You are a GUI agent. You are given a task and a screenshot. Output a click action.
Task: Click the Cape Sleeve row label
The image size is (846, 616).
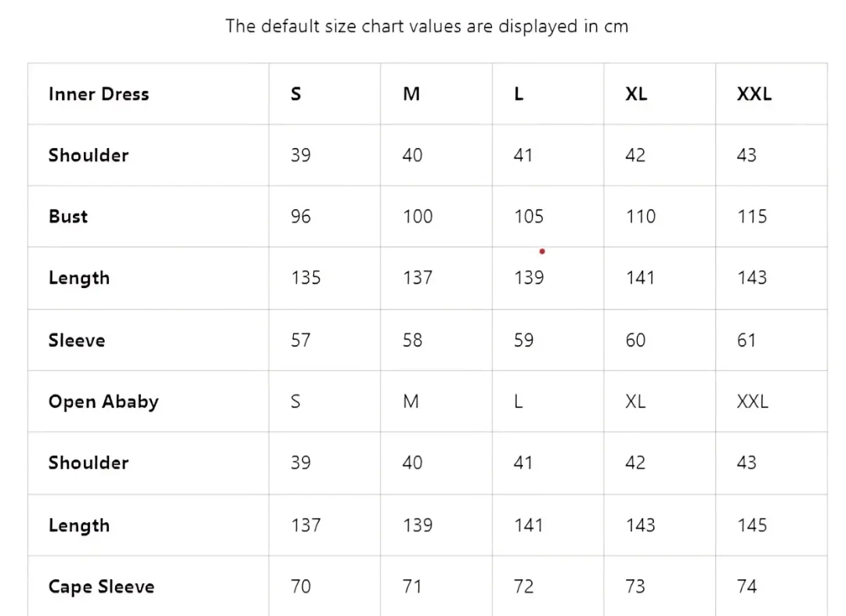[x=101, y=586]
